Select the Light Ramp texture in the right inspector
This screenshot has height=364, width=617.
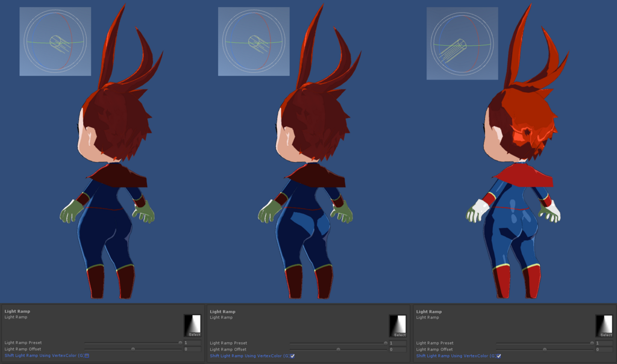604,326
